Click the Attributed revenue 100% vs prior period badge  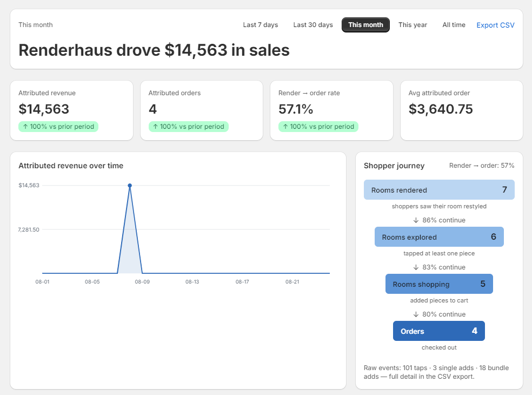[x=58, y=127]
